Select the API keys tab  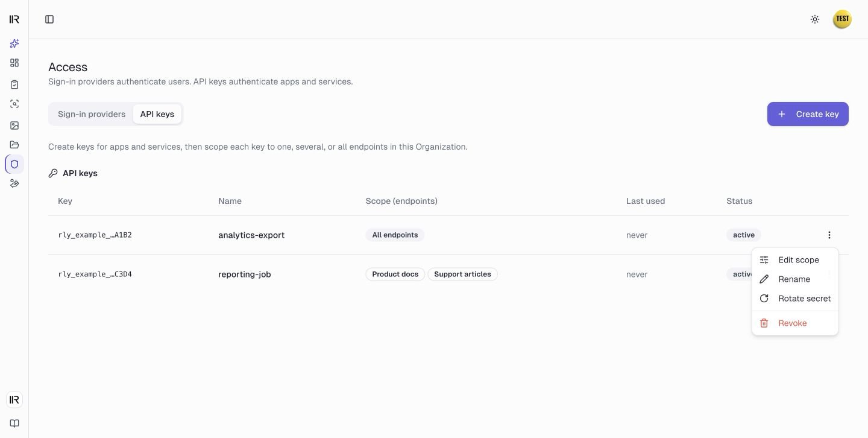(x=157, y=114)
